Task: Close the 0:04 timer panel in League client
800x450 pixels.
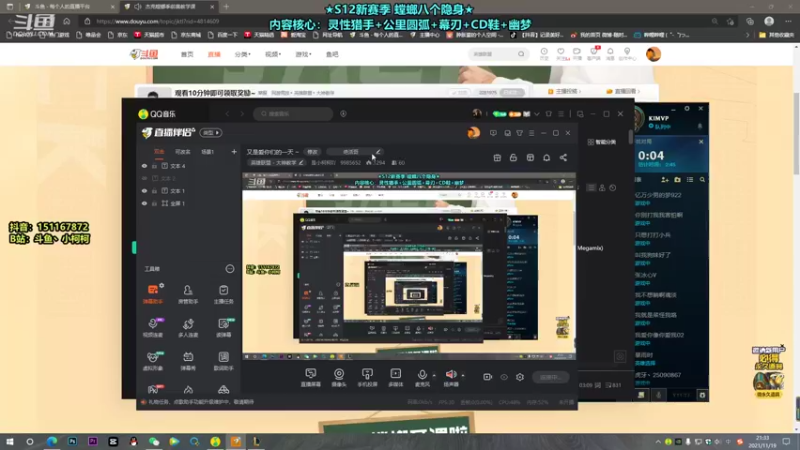Action: [x=701, y=141]
